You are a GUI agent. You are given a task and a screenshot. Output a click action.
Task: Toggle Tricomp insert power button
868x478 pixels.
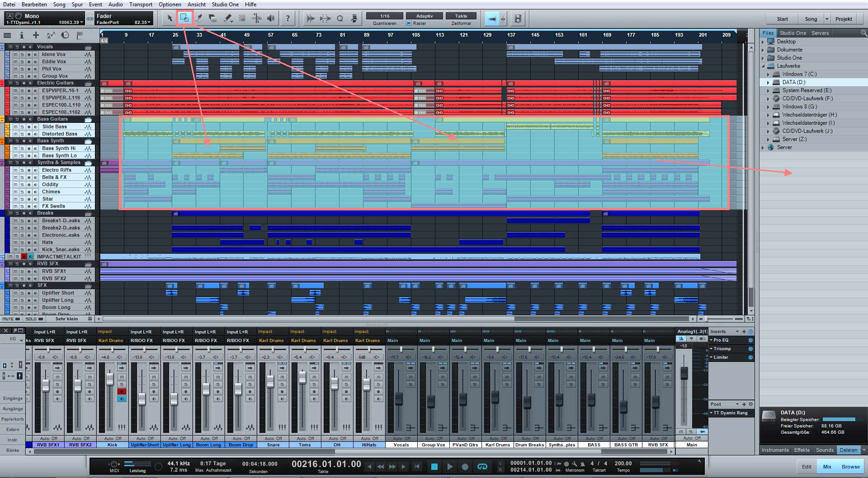click(x=750, y=349)
